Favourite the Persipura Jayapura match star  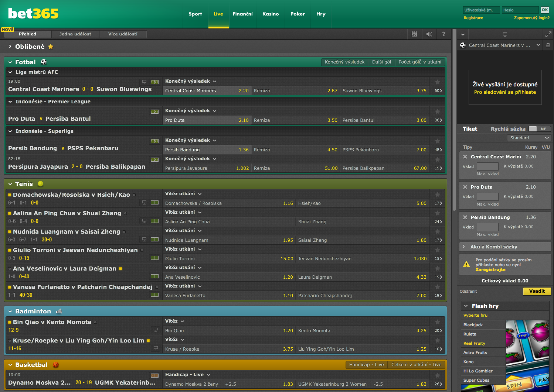coord(438,159)
